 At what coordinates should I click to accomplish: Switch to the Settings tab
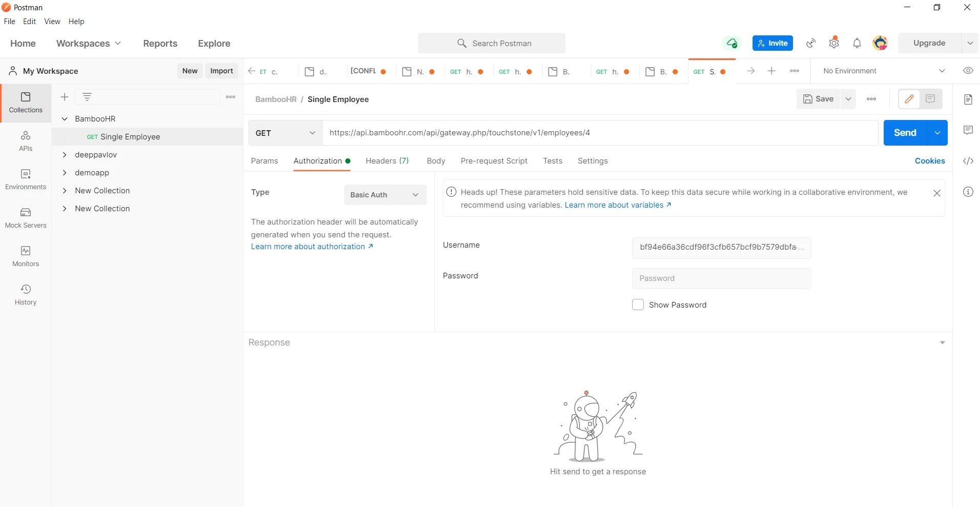pyautogui.click(x=593, y=161)
